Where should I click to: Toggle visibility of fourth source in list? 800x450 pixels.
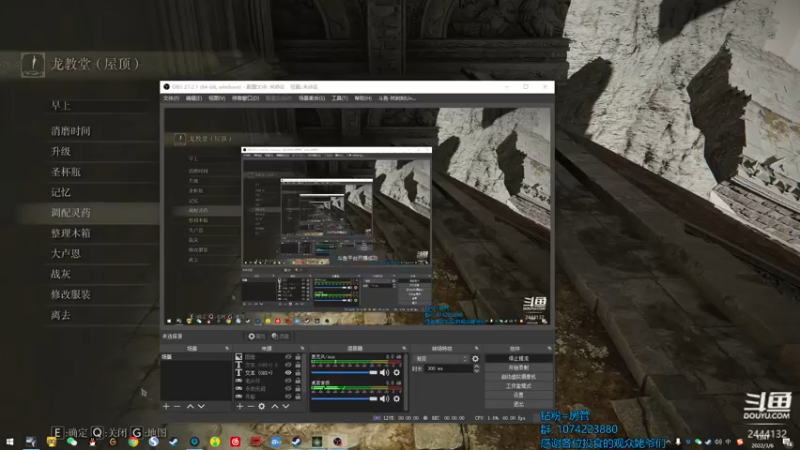click(x=288, y=381)
